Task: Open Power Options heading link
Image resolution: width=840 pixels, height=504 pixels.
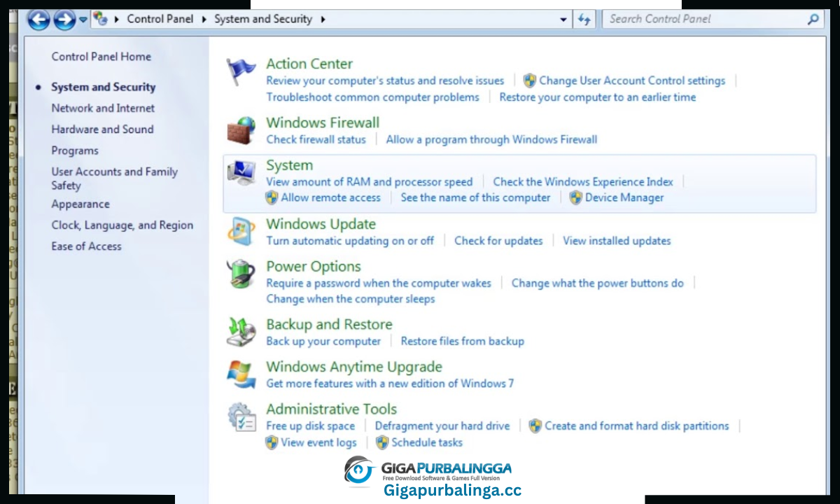Action: [314, 267]
